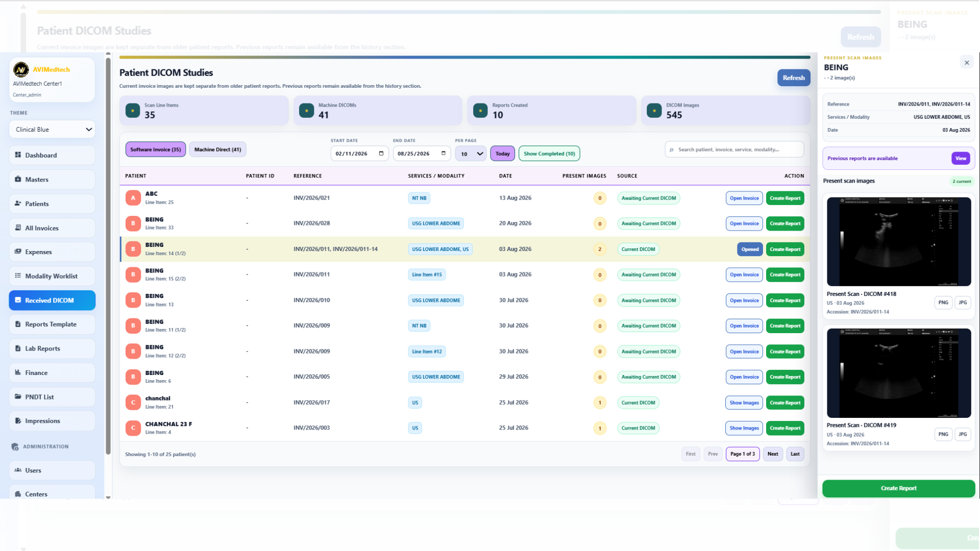The width and height of the screenshot is (980, 551).
Task: Switch to Software Invoice (35) tab
Action: [x=156, y=149]
